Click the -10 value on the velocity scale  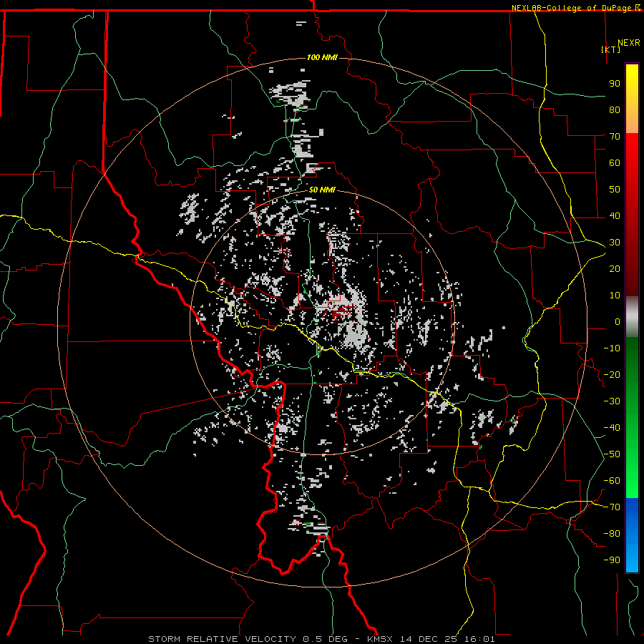(612, 348)
